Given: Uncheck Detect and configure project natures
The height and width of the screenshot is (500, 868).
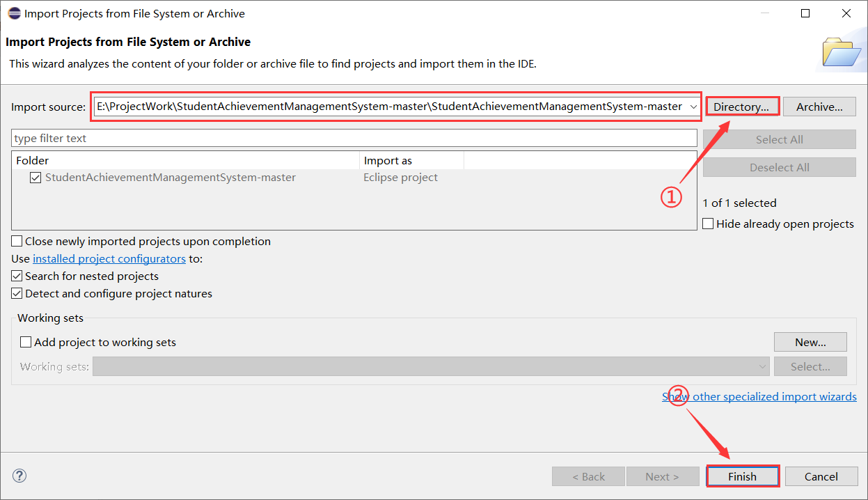Looking at the screenshot, I should click(17, 294).
